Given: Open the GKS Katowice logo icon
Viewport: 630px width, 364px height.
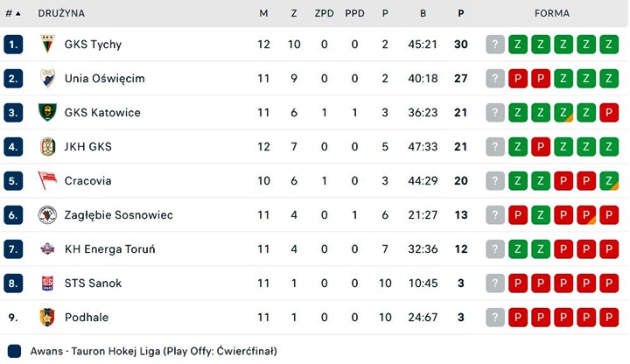Looking at the screenshot, I should [47, 113].
